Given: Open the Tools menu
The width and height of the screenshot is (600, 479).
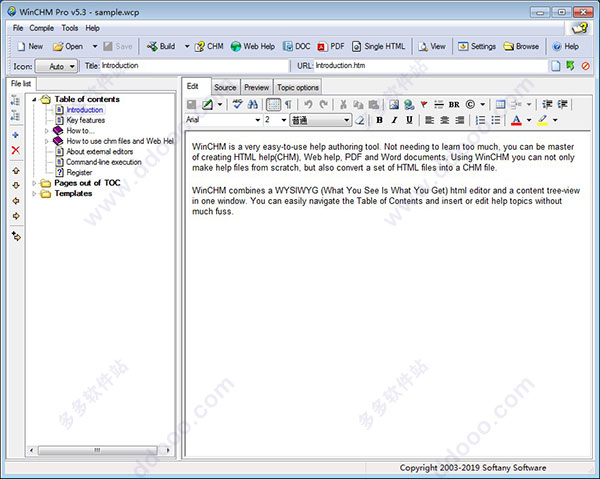Looking at the screenshot, I should 70,28.
